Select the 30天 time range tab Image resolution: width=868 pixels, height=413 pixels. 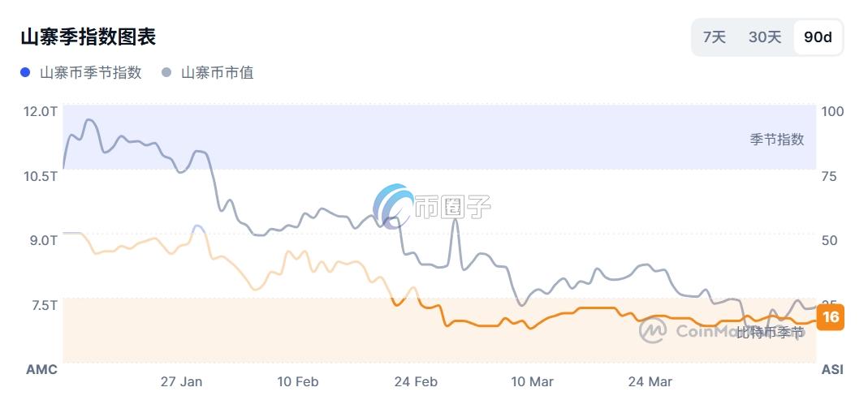click(765, 37)
